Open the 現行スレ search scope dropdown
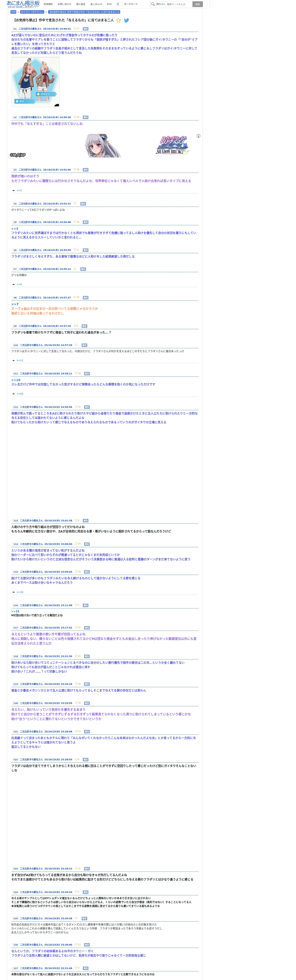The width and height of the screenshot is (296, 980). point(161,4)
